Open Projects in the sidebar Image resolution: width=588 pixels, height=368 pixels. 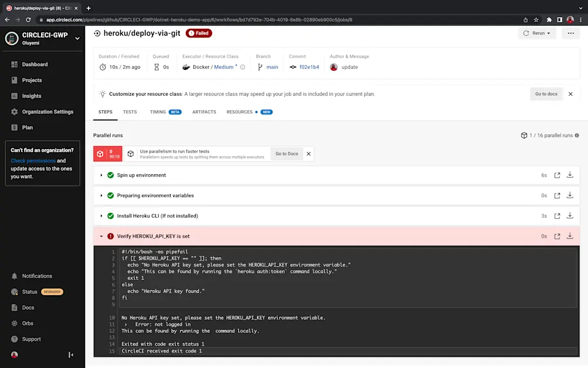pos(26,80)
